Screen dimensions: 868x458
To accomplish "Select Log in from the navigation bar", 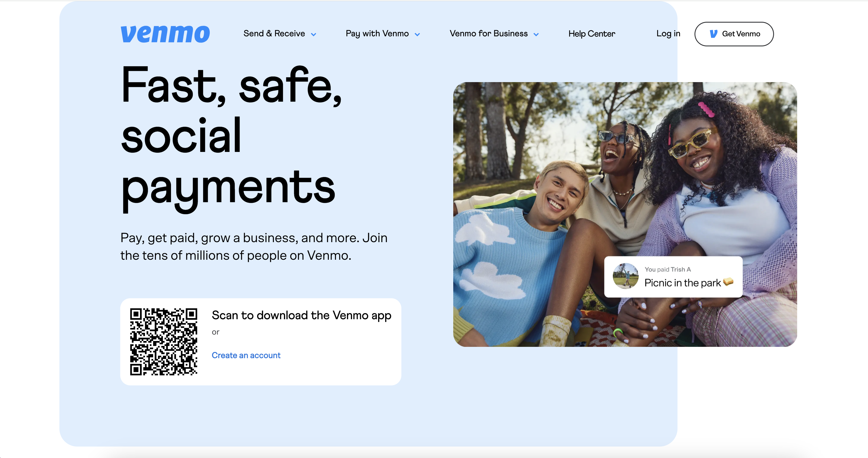I will [668, 34].
